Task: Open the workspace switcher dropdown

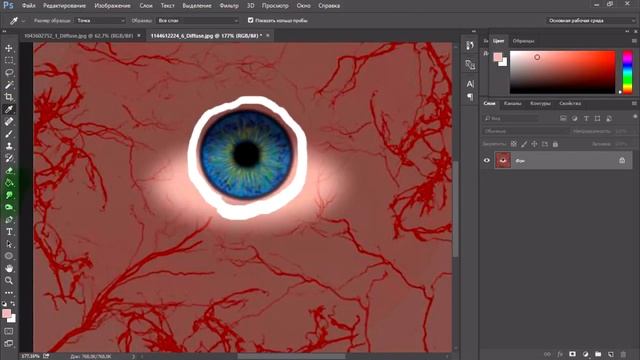Action: coord(591,20)
